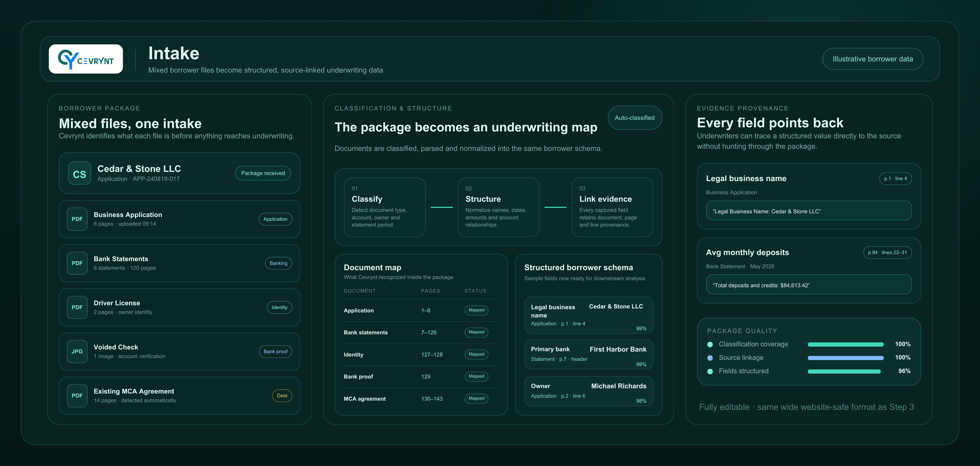This screenshot has height=466, width=980.
Task: Click the Application tag on Business Application
Action: click(x=275, y=219)
